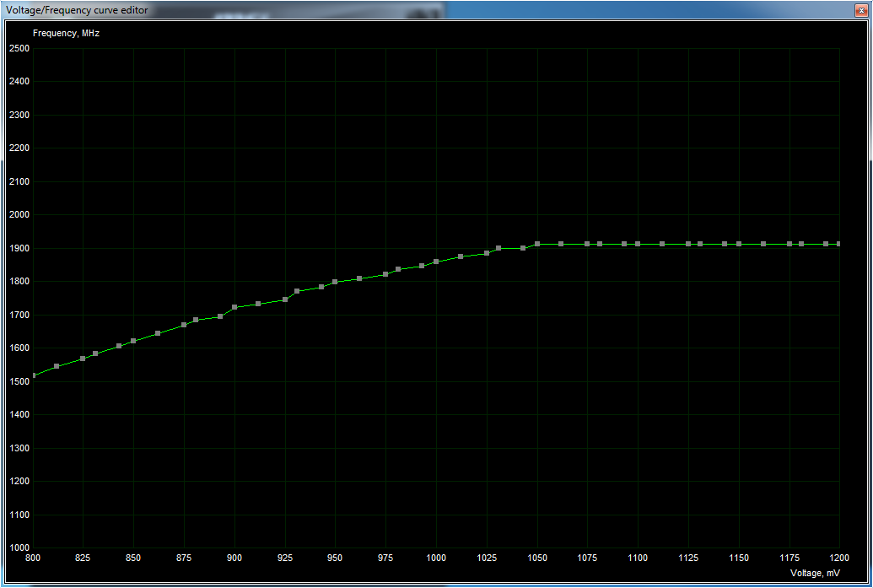Select the curve point at 975 mV
This screenshot has width=873, height=588.
[x=385, y=274]
